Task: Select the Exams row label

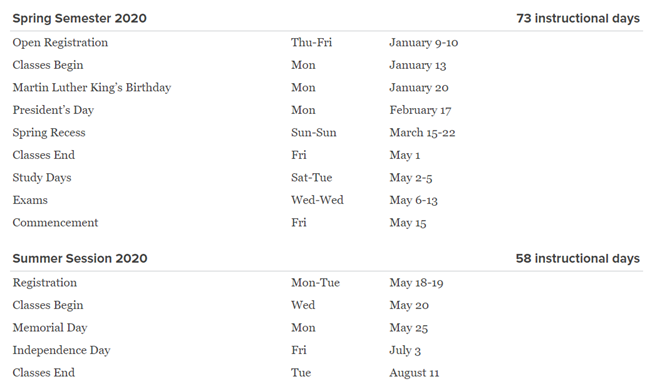Action: coord(30,200)
